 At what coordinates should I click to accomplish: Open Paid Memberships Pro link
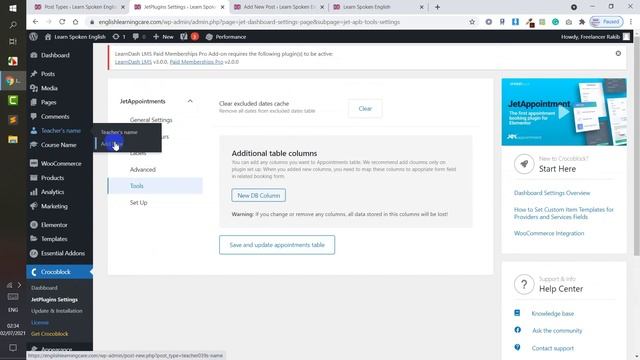tap(196, 62)
